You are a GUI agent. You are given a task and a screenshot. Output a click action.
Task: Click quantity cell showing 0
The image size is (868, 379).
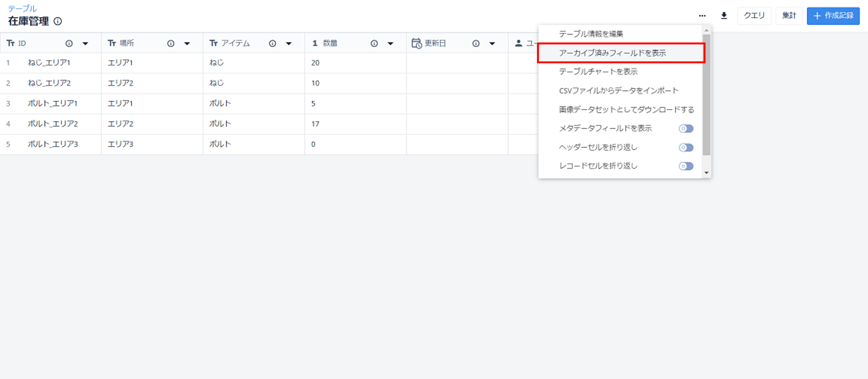coord(355,144)
